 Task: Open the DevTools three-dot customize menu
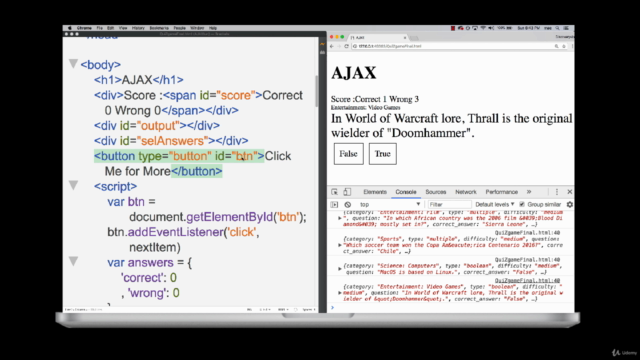(x=557, y=192)
